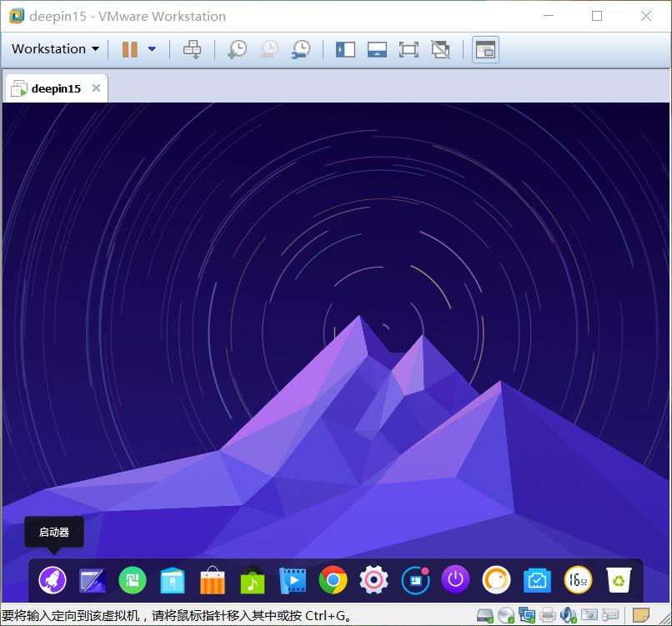Open the deepin launcher rocket icon
This screenshot has width=672, height=626.
pyautogui.click(x=53, y=580)
